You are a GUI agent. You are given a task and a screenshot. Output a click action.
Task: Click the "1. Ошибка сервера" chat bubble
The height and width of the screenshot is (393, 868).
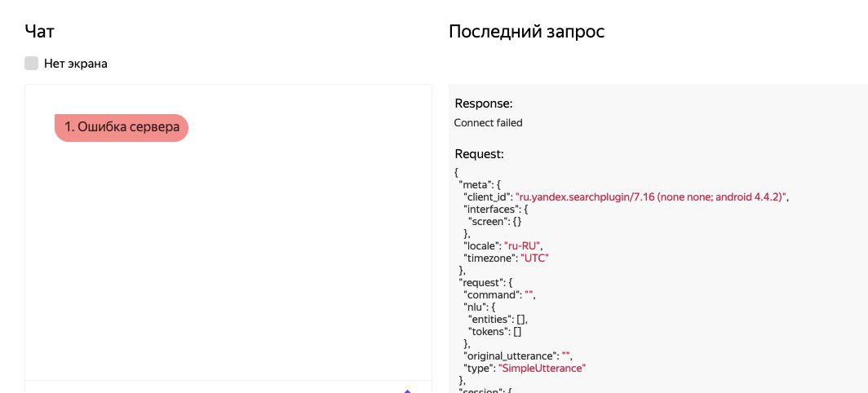[122, 127]
